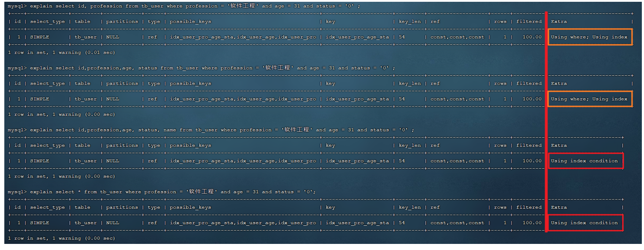Click the '(0.00 sec)' result line under the second query's table
Image resolution: width=644 pixels, height=250 pixels.
[61, 114]
